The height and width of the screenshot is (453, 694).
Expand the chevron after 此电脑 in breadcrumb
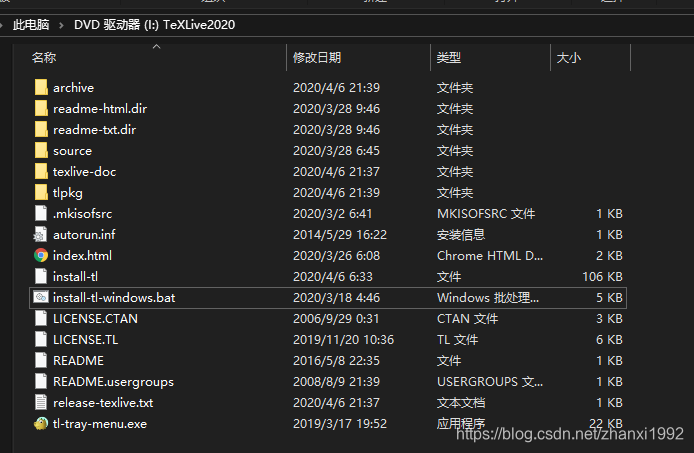tap(61, 25)
